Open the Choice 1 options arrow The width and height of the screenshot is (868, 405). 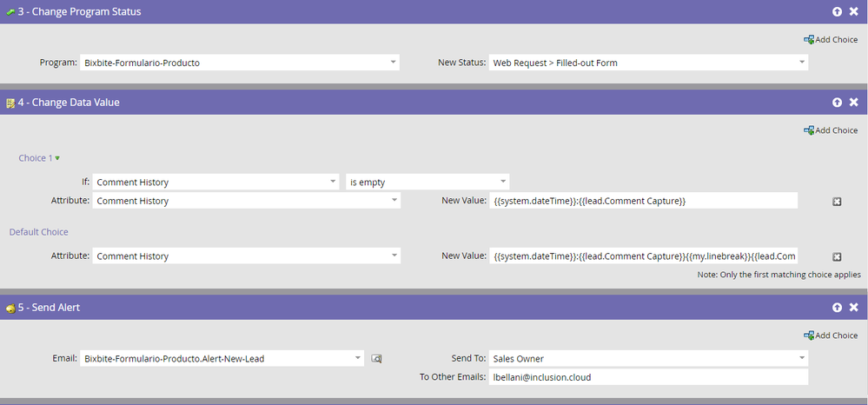point(57,158)
